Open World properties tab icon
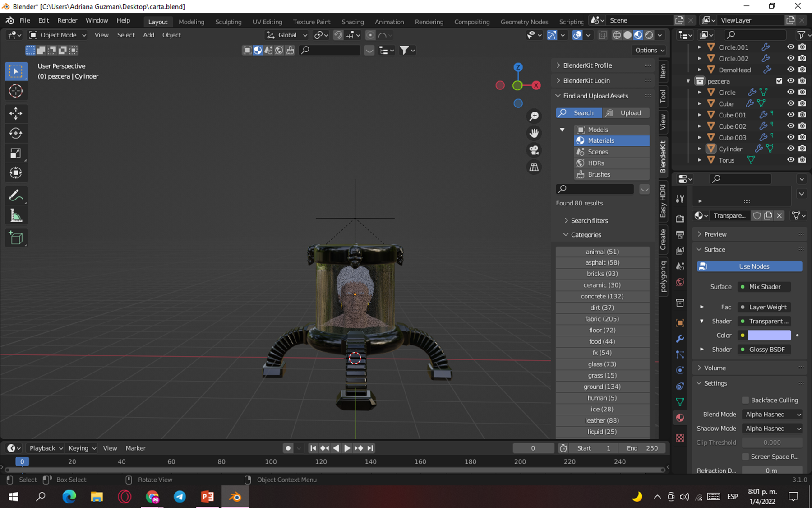This screenshot has height=508, width=812. pyautogui.click(x=680, y=282)
